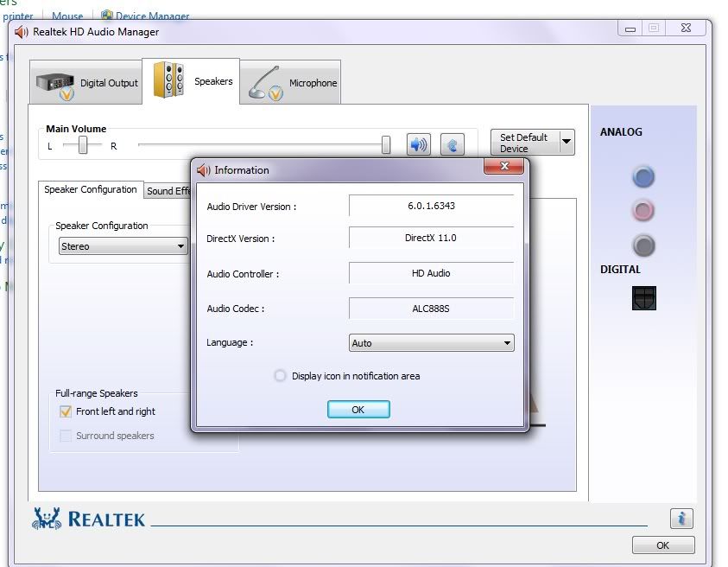Click the DirectX 11.0 version field
Image resolution: width=728 pixels, height=567 pixels.
point(431,238)
